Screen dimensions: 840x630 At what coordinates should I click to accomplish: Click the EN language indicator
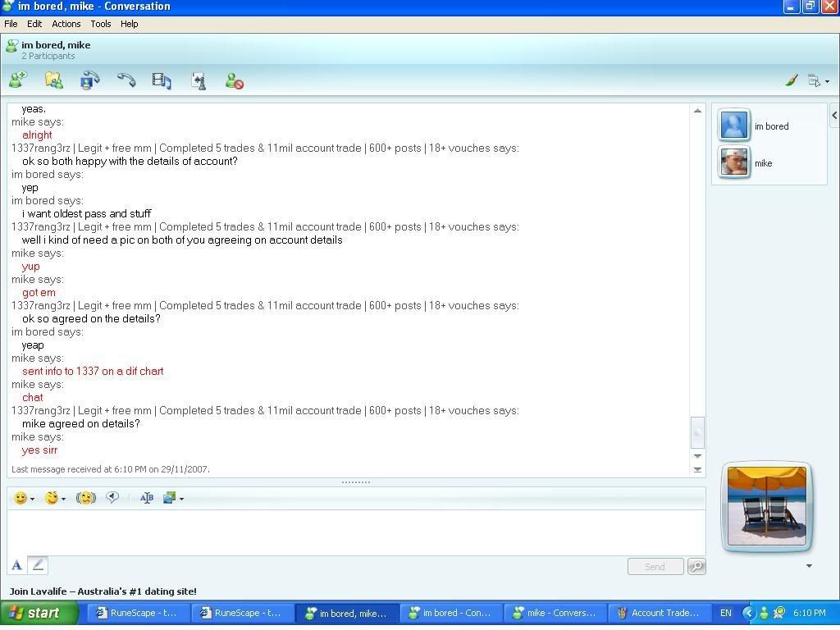[x=725, y=613]
